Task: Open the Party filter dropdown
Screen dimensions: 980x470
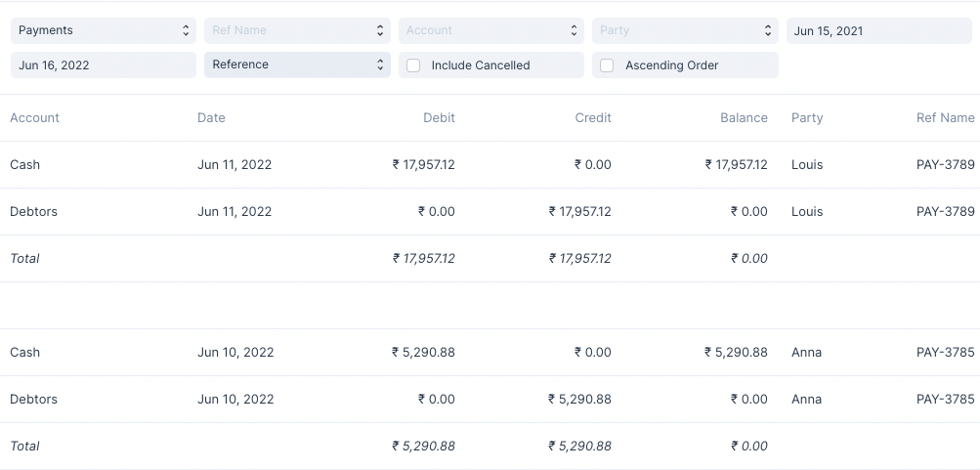Action: point(684,30)
